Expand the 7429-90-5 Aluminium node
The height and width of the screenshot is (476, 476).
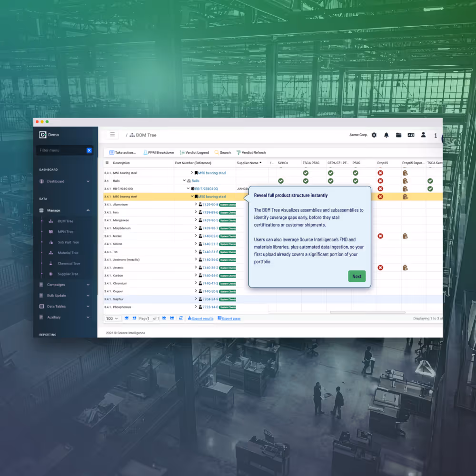(x=196, y=204)
